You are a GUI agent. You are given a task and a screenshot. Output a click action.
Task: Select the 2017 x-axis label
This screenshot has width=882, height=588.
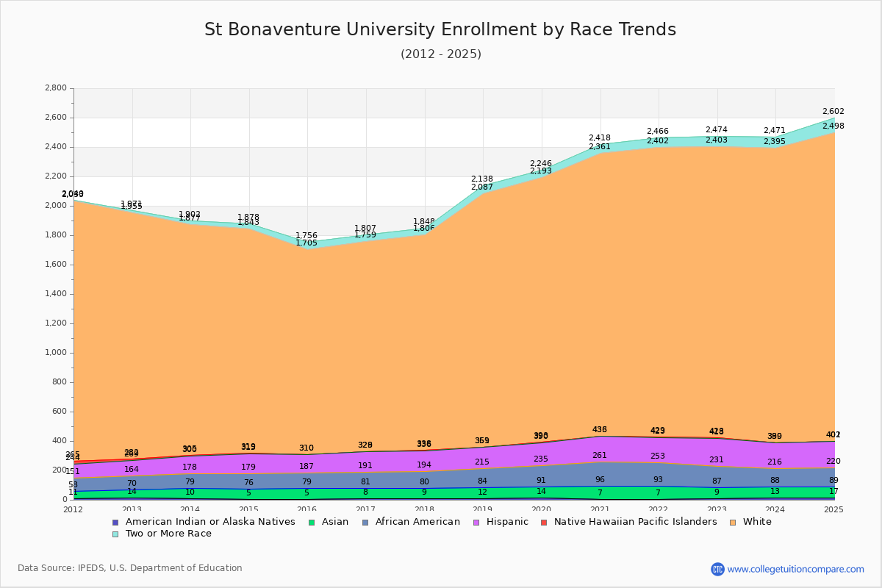tap(366, 509)
